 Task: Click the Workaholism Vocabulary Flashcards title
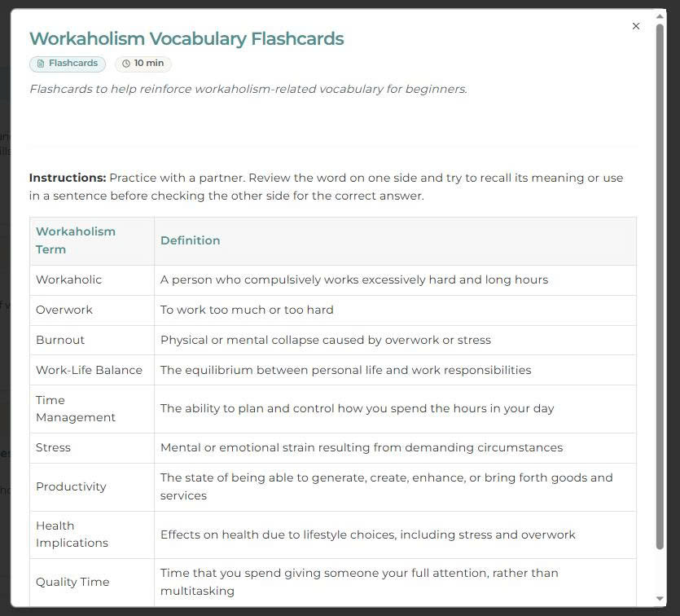tap(186, 38)
